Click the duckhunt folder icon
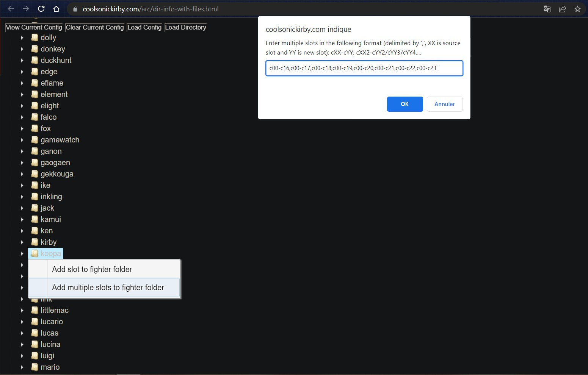This screenshot has width=588, height=375. point(34,60)
